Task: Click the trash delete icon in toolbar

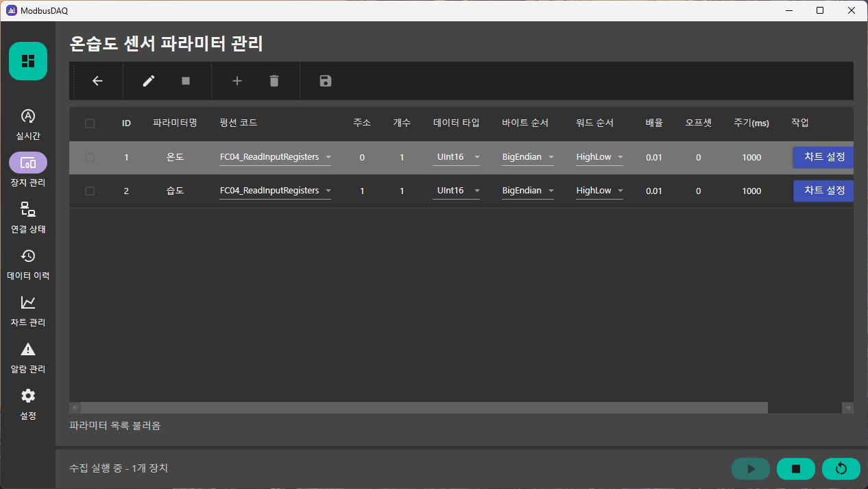Action: [274, 81]
